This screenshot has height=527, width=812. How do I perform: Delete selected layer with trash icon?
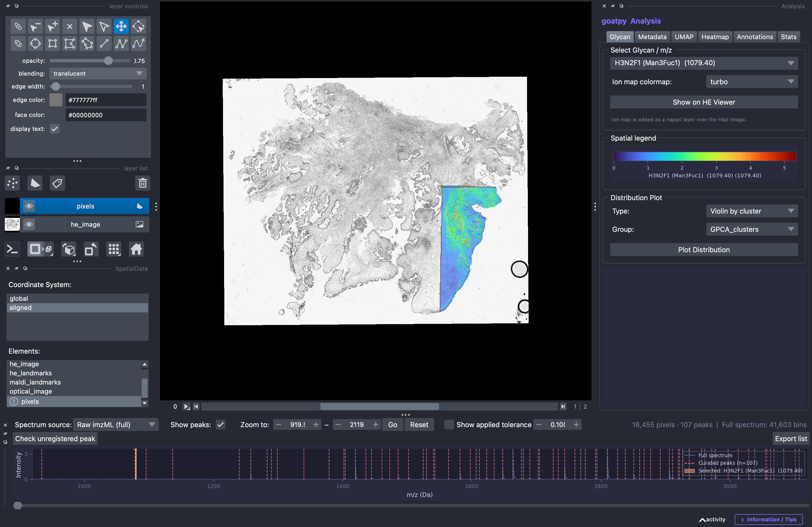[x=142, y=183]
